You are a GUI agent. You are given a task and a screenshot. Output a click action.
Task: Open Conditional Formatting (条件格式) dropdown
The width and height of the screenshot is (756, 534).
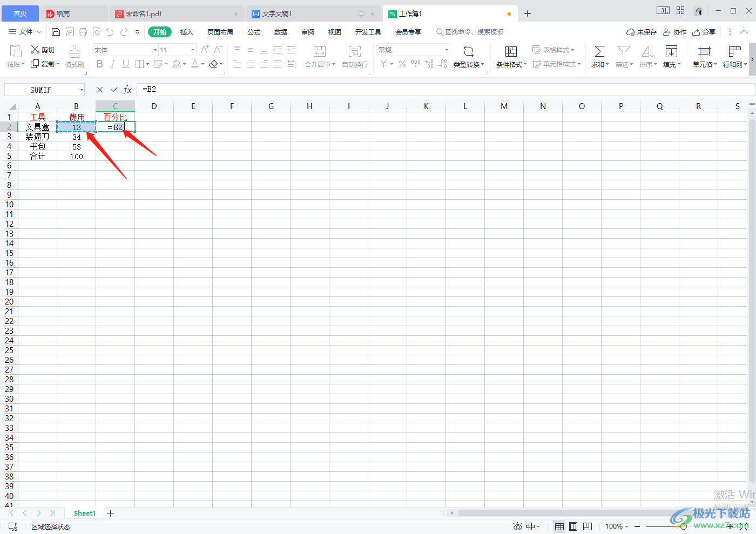(x=511, y=65)
